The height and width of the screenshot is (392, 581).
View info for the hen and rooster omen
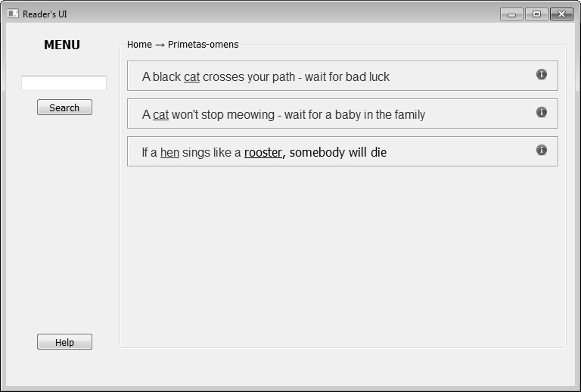[x=542, y=150]
